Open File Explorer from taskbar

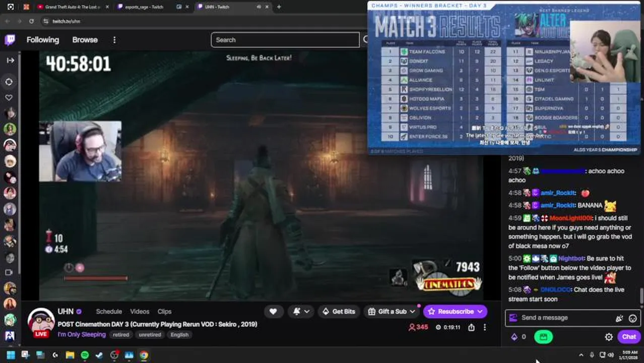coord(70,355)
